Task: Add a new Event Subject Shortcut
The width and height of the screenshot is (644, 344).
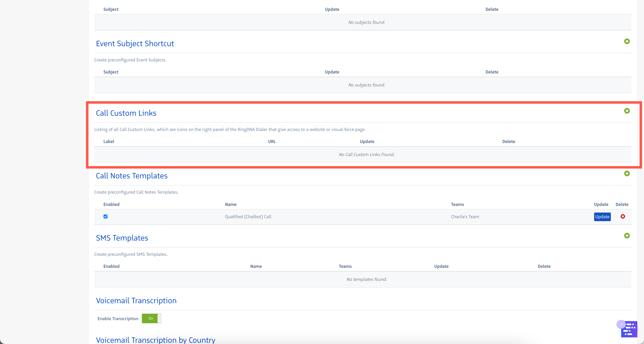Action: pos(627,41)
